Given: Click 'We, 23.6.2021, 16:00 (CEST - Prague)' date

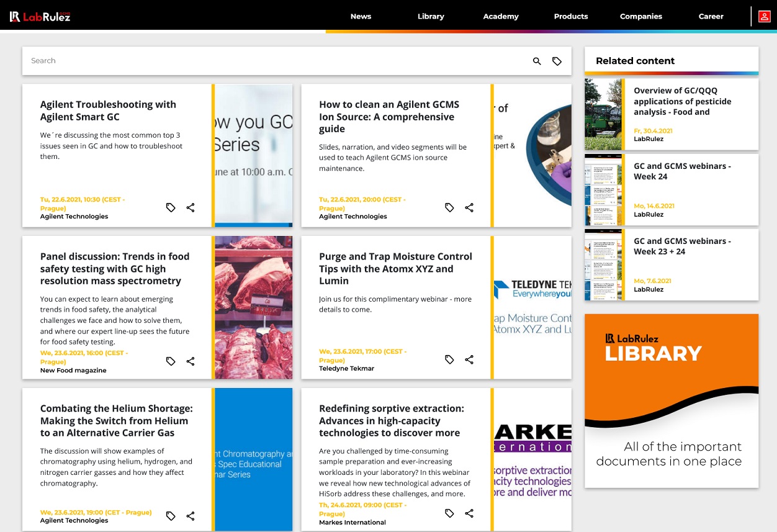Looking at the screenshot, I should pyautogui.click(x=84, y=357).
